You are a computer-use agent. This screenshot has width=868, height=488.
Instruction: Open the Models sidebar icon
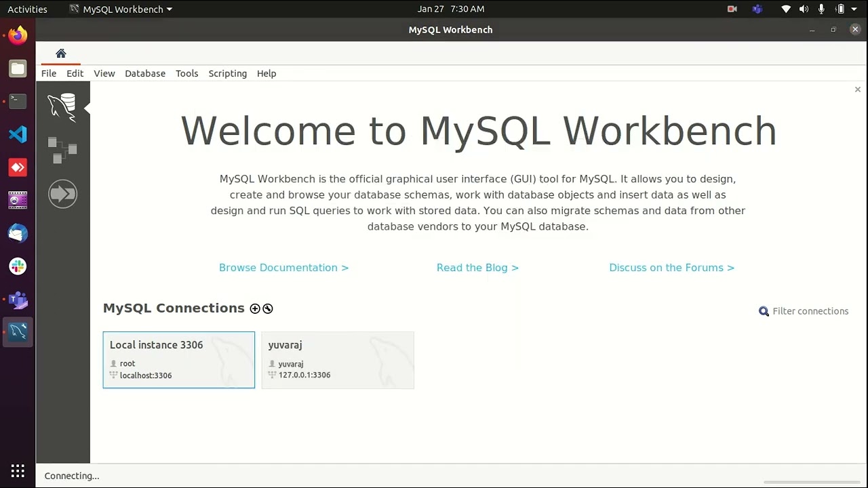coord(62,150)
